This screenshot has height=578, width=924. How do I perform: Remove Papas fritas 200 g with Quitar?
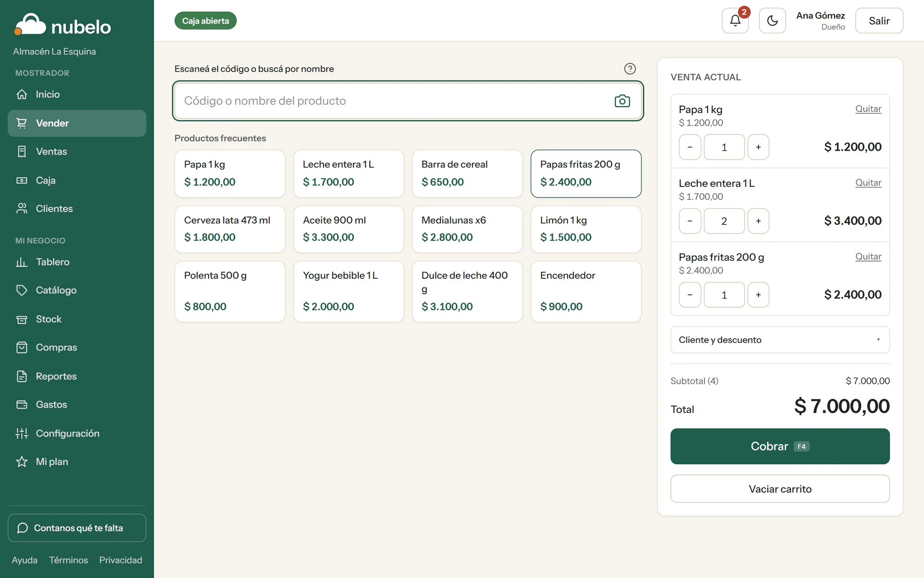pyautogui.click(x=868, y=256)
